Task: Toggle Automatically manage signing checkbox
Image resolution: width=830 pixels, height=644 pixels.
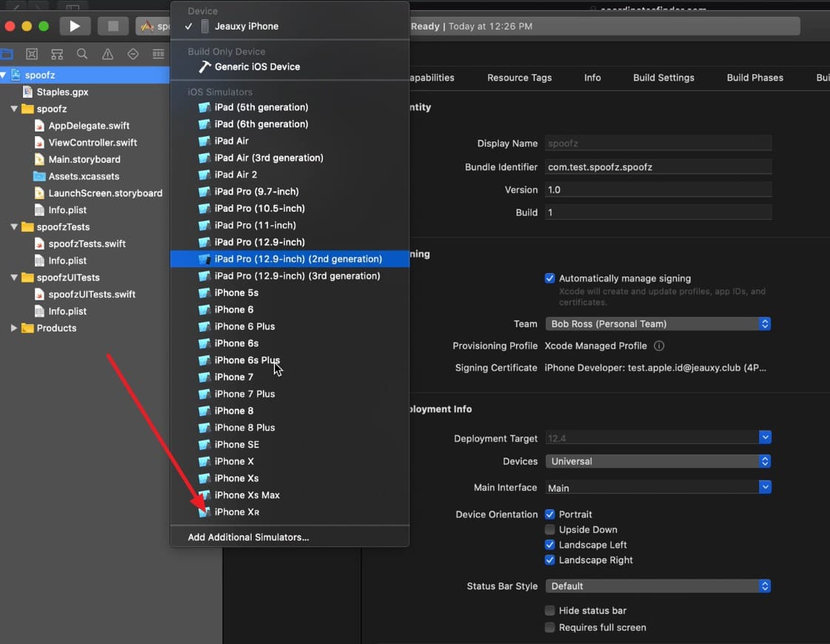Action: tap(549, 278)
